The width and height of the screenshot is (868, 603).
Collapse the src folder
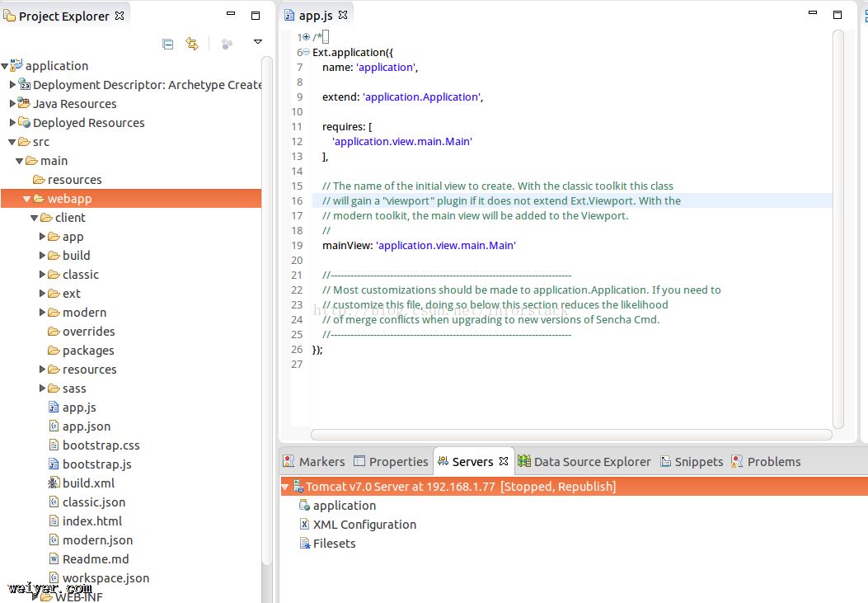pos(12,143)
